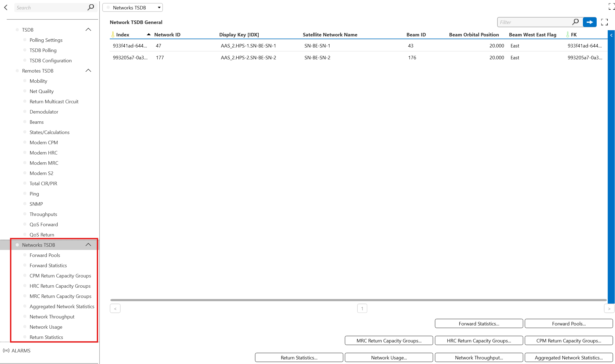615x364 pixels.
Task: Click fullscreen icon beside the filter
Action: click(x=604, y=22)
